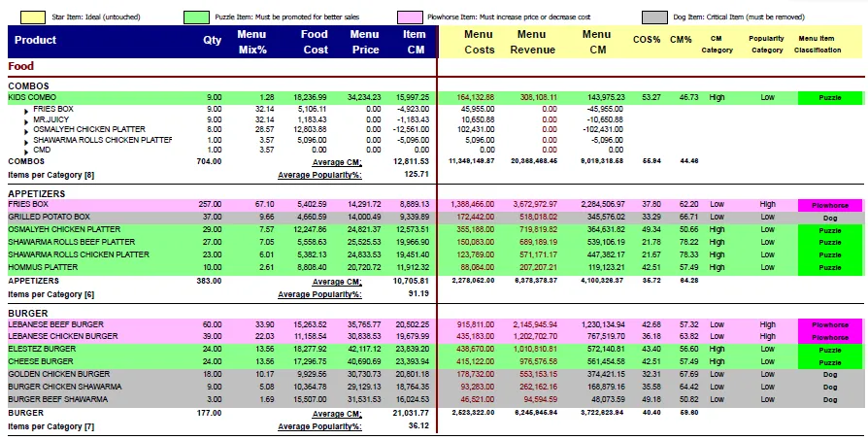Click KIDS COMBO menu price 34,234.23

click(364, 97)
